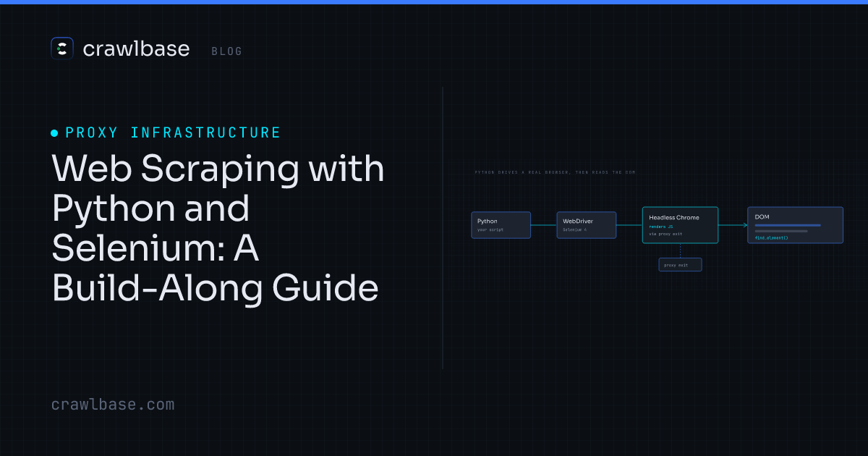Select the WebDriver Selenium 4 node
Screen dimensions: 868x456
pyautogui.click(x=587, y=225)
